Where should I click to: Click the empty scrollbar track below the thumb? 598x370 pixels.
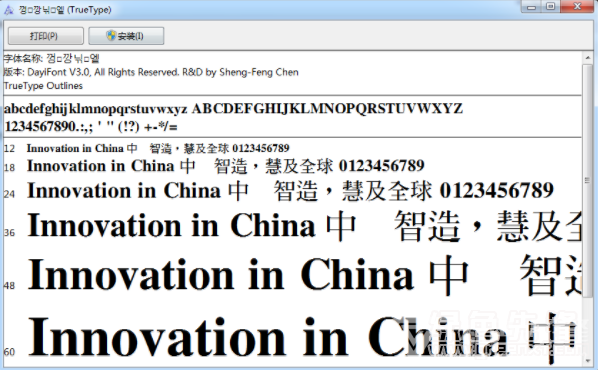[587, 326]
